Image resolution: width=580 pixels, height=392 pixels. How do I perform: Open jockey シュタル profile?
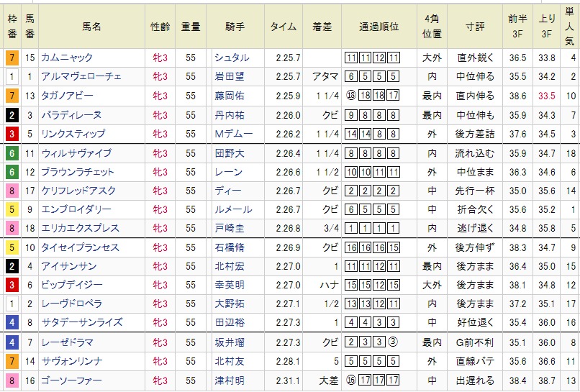[x=232, y=58]
